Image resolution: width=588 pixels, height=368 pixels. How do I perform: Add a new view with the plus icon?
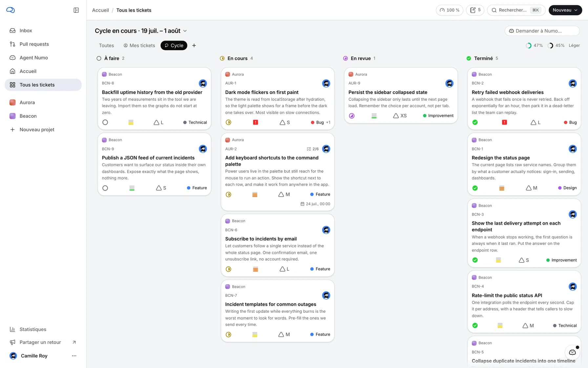click(x=194, y=45)
